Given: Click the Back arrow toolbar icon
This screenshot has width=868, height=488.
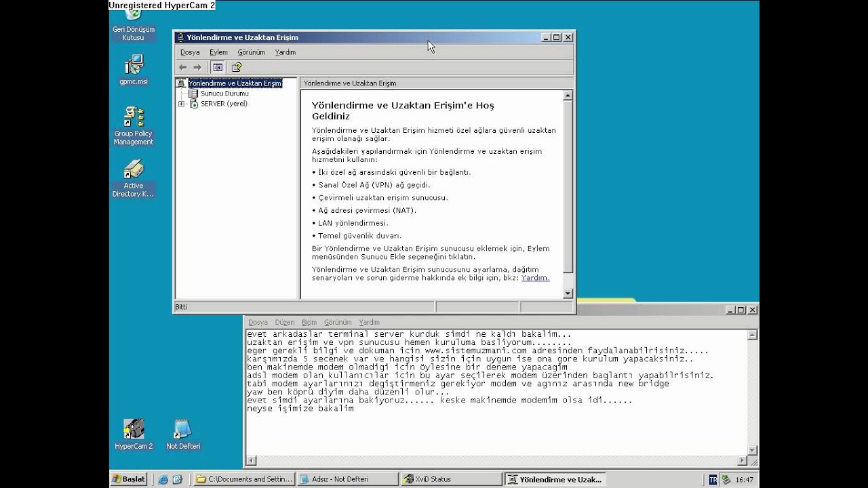Looking at the screenshot, I should 182,67.
